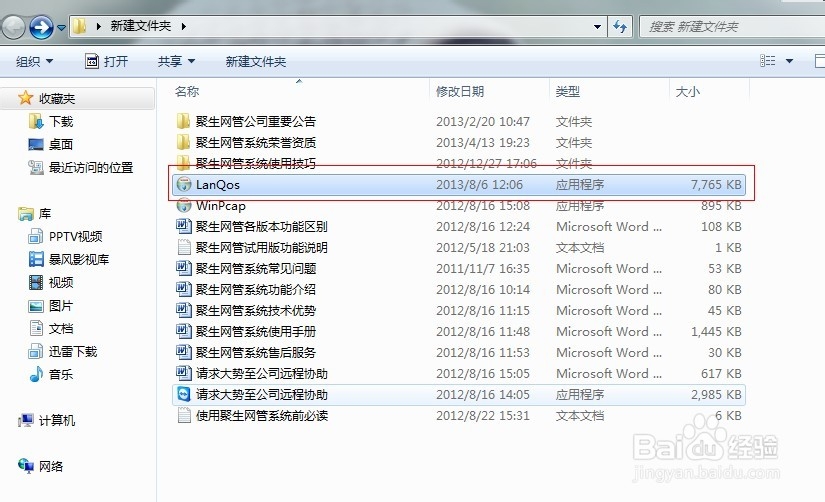Click the 请求大势至公司远程协助 application icon
Image resolution: width=825 pixels, height=502 pixels.
pyautogui.click(x=184, y=394)
